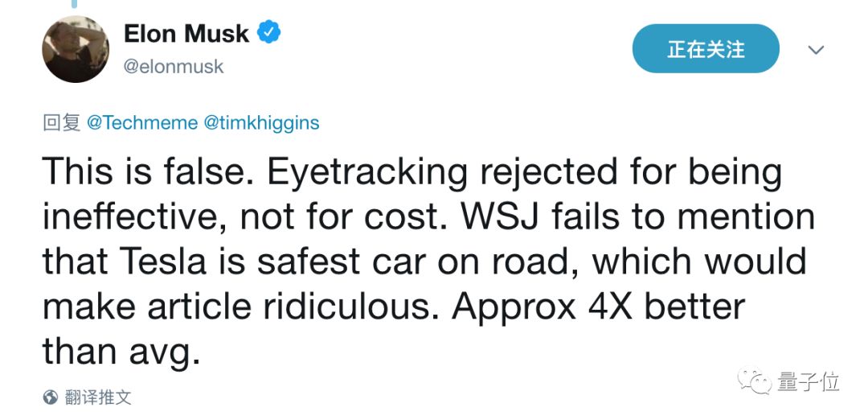868x420 pixels.
Task: Open the Elon Musk display name
Action: tap(186, 33)
